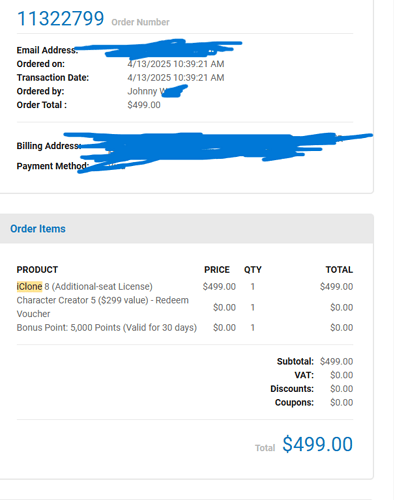Click the Subtotal amount
The width and height of the screenshot is (394, 500).
click(336, 361)
